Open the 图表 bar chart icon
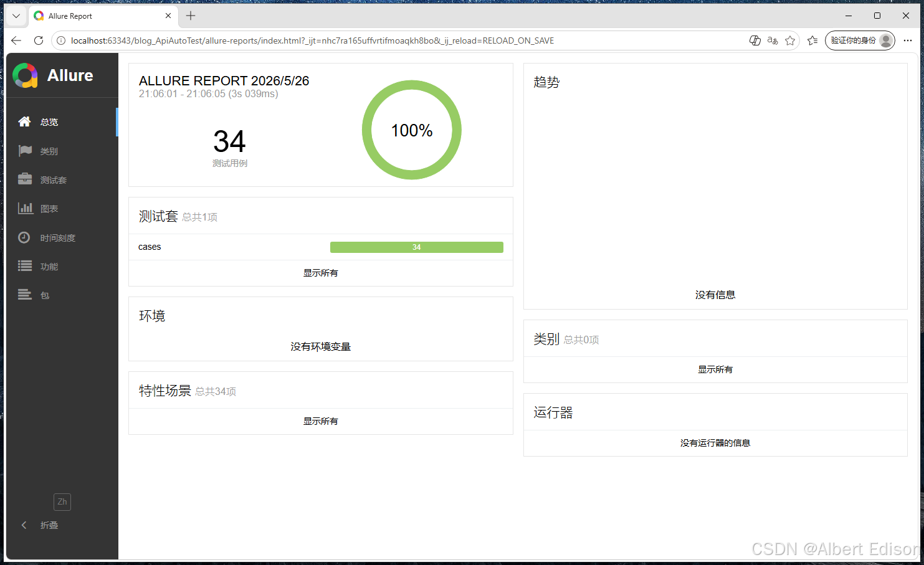Viewport: 924px width, 565px height. 25,208
